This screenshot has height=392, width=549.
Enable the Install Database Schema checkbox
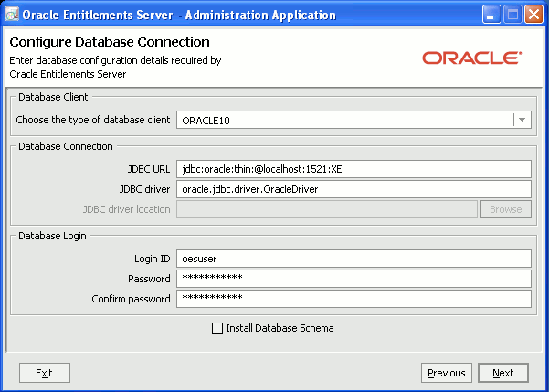pos(217,328)
